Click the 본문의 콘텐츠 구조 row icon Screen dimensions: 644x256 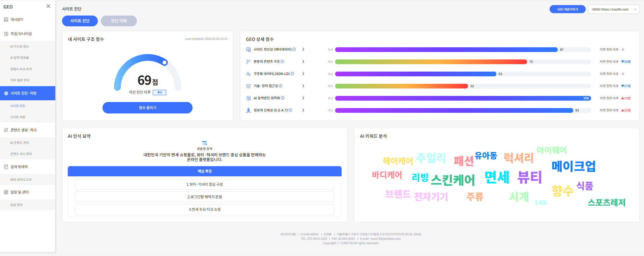248,62
